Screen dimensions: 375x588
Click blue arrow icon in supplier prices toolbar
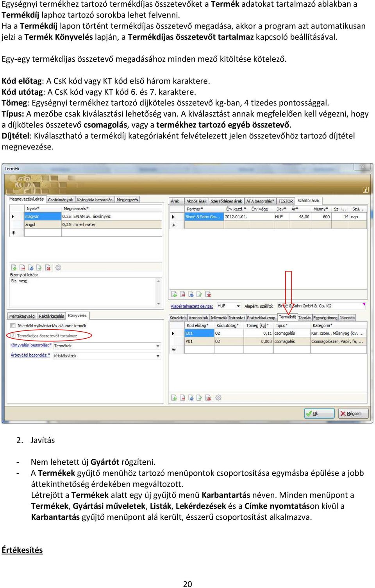(x=191, y=294)
